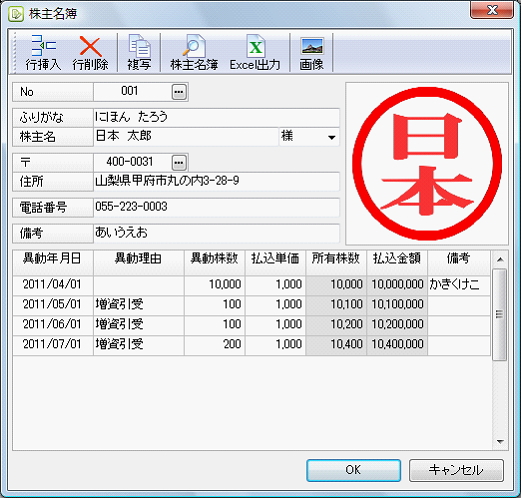Screen dimensions: 521x498
Task: Click the ふりがな input field
Action: 216,118
